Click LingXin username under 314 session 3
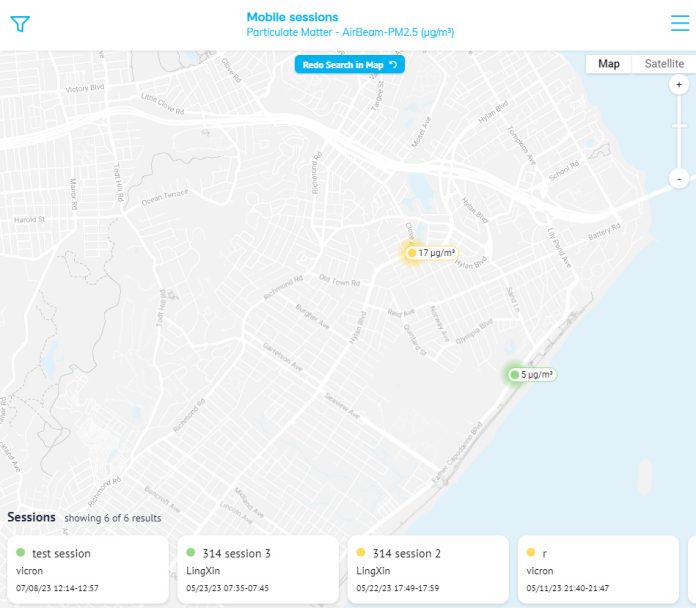 pyautogui.click(x=203, y=571)
